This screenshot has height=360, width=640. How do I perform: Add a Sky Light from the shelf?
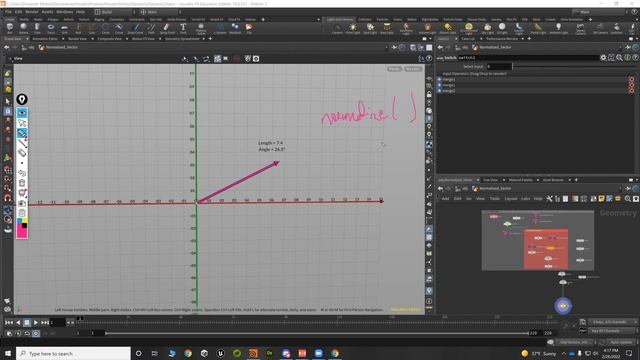pos(487,28)
